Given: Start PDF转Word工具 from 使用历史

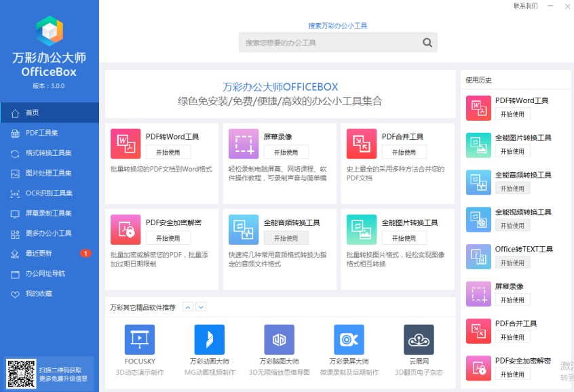Looking at the screenshot, I should coord(512,114).
